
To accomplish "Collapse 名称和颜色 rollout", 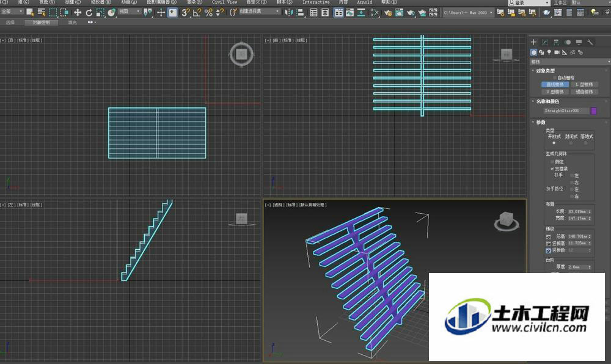I will tap(547, 101).
